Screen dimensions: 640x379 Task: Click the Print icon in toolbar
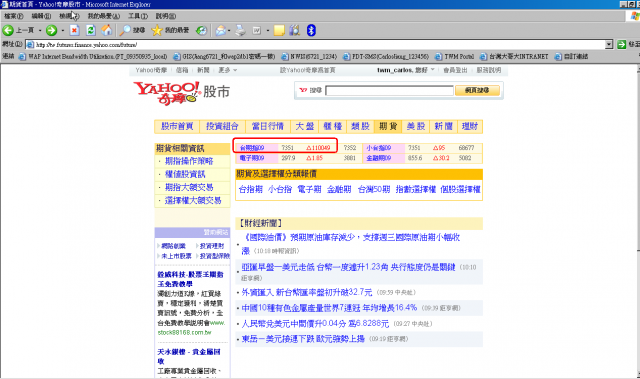point(240,30)
